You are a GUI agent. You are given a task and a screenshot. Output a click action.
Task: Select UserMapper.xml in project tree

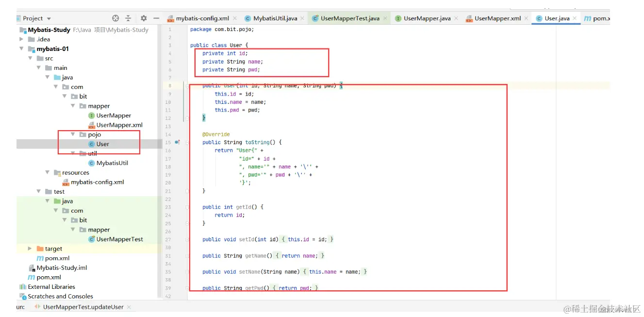click(115, 125)
